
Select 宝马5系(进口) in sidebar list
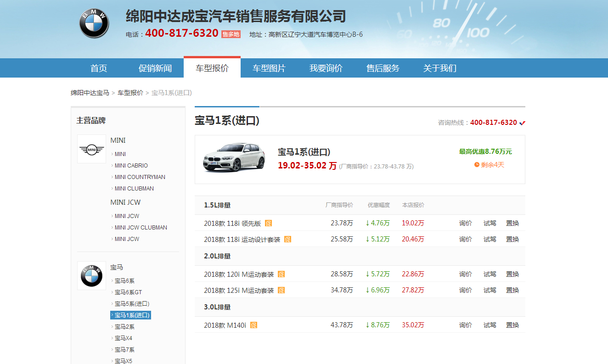pos(132,304)
